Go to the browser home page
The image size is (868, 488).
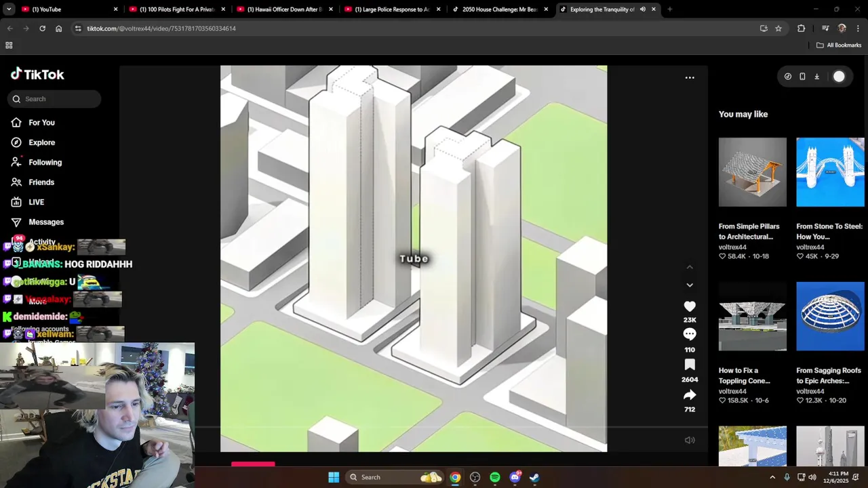click(x=59, y=28)
